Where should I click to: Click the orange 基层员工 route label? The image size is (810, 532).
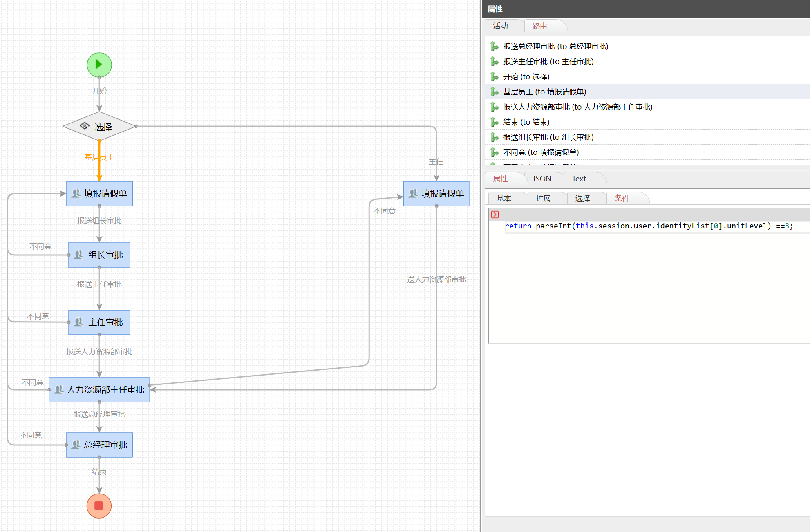(x=99, y=157)
